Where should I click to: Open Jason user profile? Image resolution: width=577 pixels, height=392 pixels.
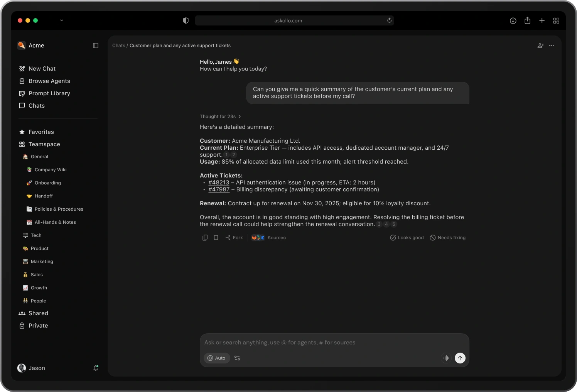[31, 368]
